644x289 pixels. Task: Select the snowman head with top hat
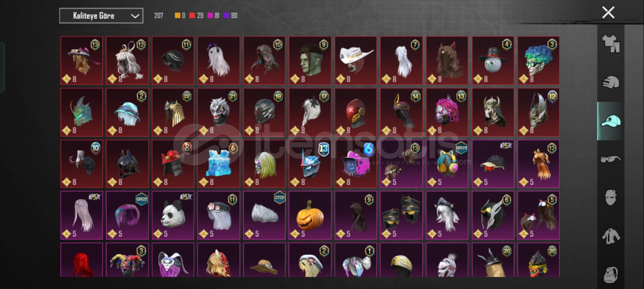coord(493,61)
